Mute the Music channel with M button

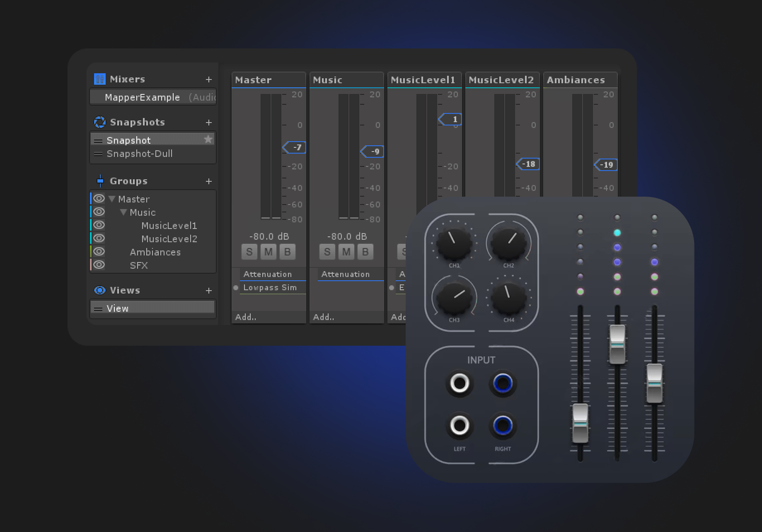pyautogui.click(x=346, y=252)
